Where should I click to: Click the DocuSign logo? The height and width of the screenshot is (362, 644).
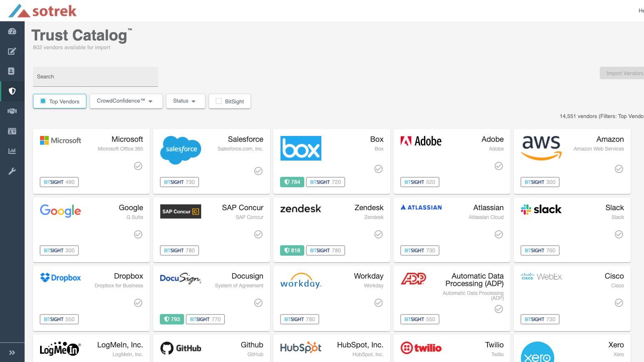181,278
